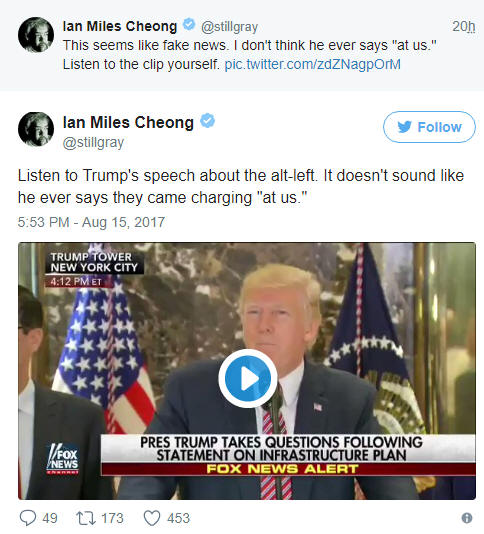Click the reply speech bubble icon

click(28, 518)
